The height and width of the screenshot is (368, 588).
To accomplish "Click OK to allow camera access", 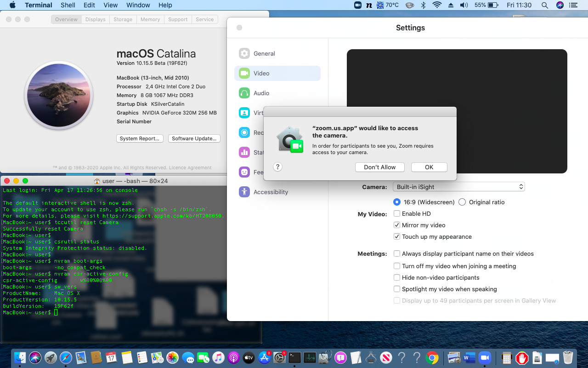I will (x=429, y=167).
